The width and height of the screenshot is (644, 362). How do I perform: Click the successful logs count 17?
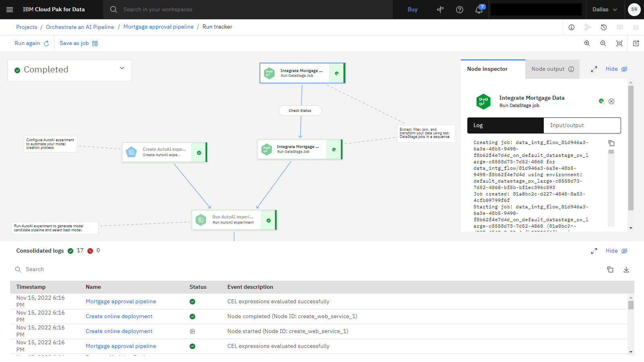[x=80, y=251]
